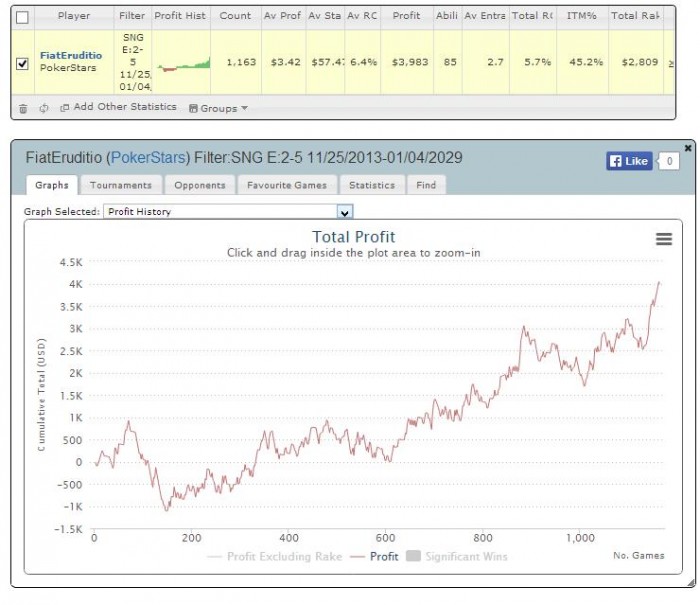Click the Facebook Like button
Screen dimensions: 700x605
click(629, 161)
